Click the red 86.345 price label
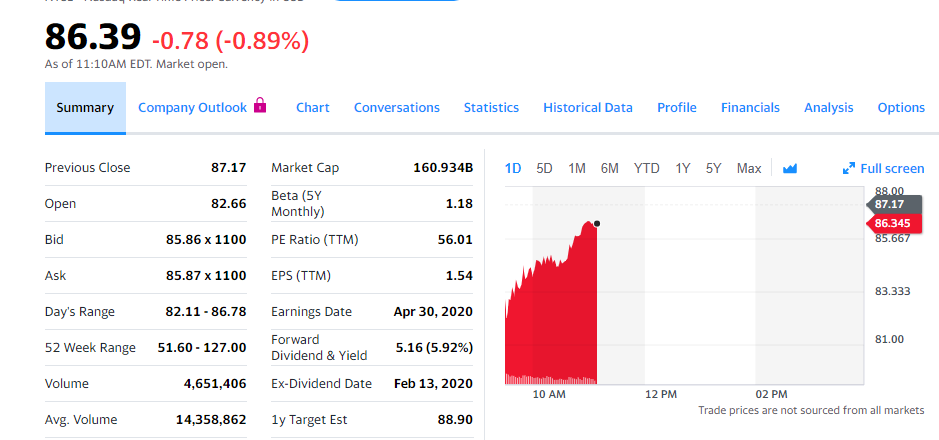939x440 pixels. (x=892, y=222)
